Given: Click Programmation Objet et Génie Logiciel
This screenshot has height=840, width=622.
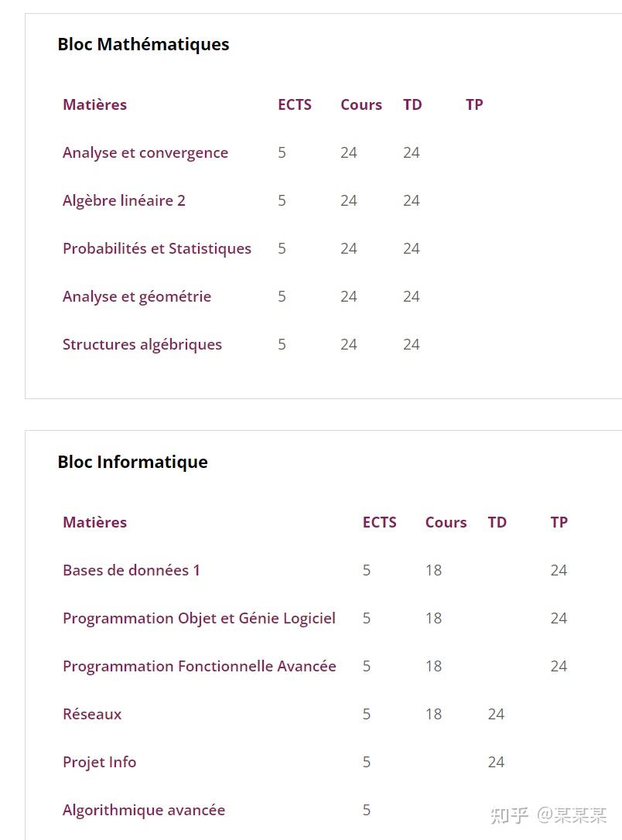Looking at the screenshot, I should [199, 618].
